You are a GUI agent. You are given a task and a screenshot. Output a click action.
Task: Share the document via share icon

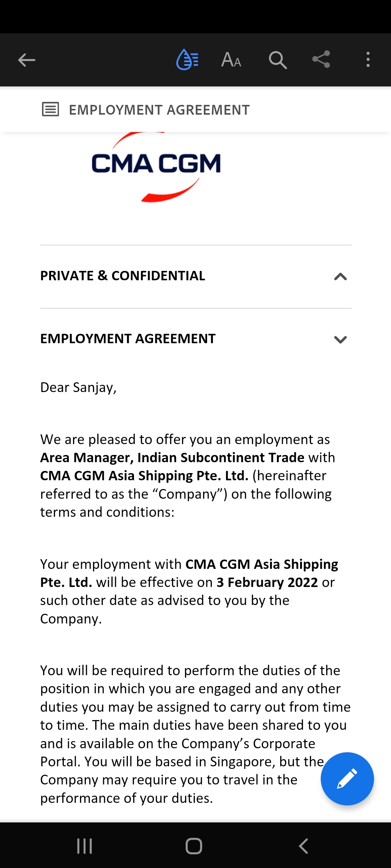tap(321, 59)
